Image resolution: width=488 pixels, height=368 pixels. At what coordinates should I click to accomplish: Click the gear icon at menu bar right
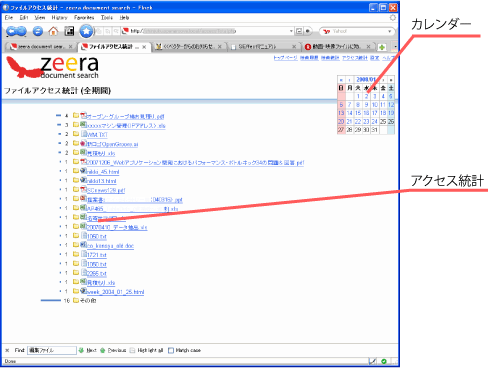click(393, 17)
